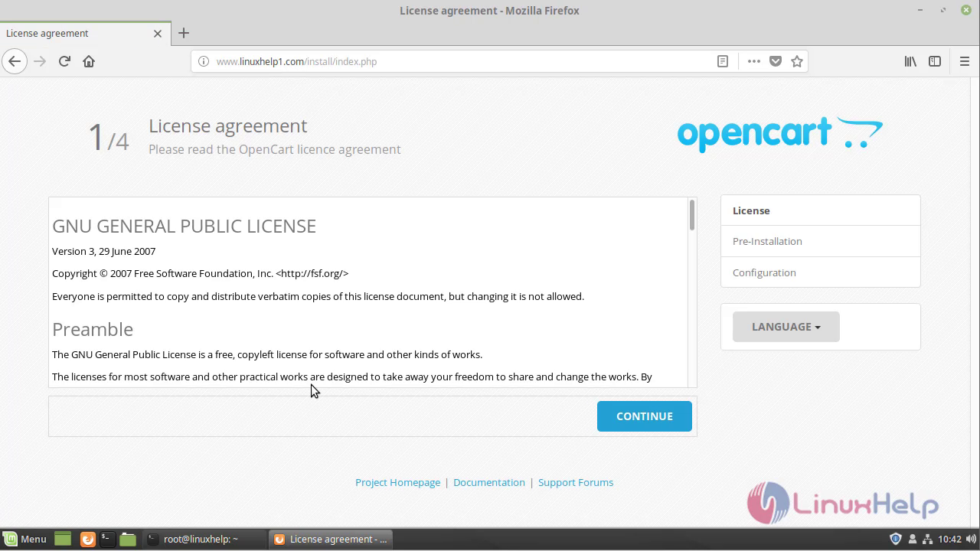Click the GNU GENERAL PUBLIC LICENSE heading
Image resolution: width=980 pixels, height=551 pixels.
click(x=184, y=226)
